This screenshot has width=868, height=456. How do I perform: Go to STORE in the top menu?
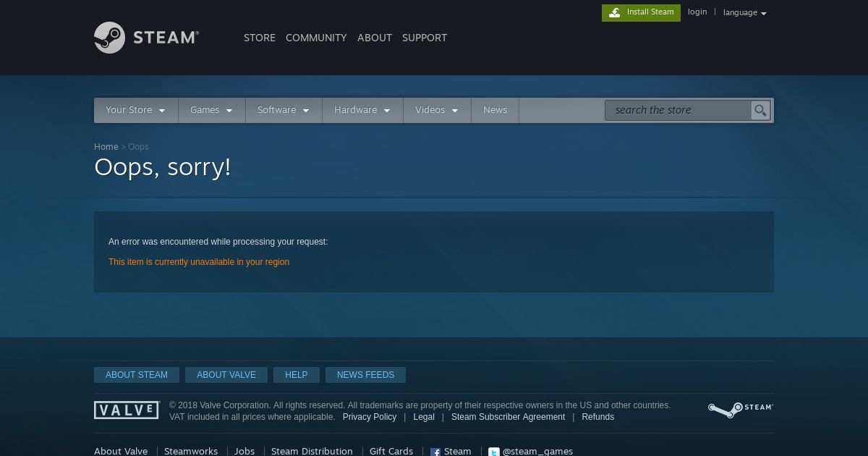pos(260,38)
